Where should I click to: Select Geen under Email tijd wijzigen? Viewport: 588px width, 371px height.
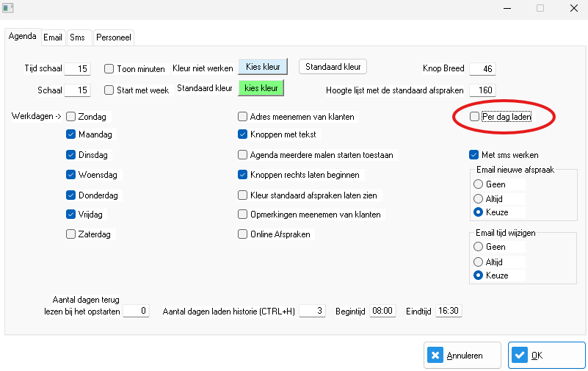click(x=479, y=247)
